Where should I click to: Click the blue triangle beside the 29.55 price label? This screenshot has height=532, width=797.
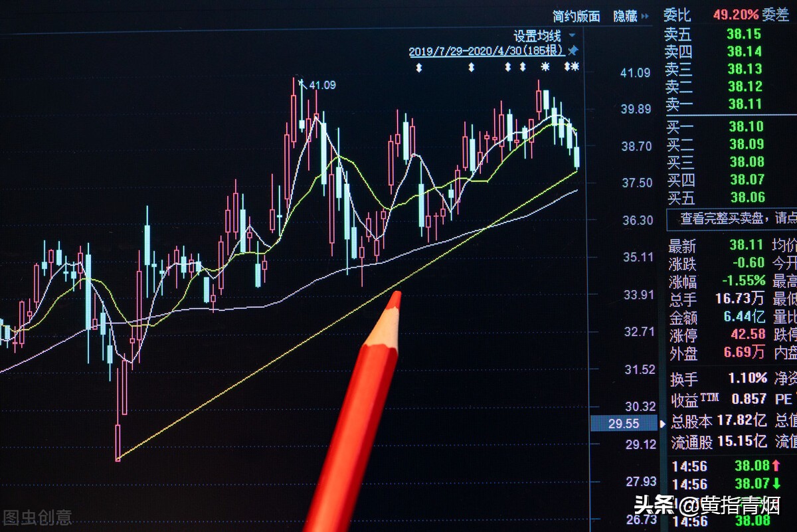coord(662,423)
